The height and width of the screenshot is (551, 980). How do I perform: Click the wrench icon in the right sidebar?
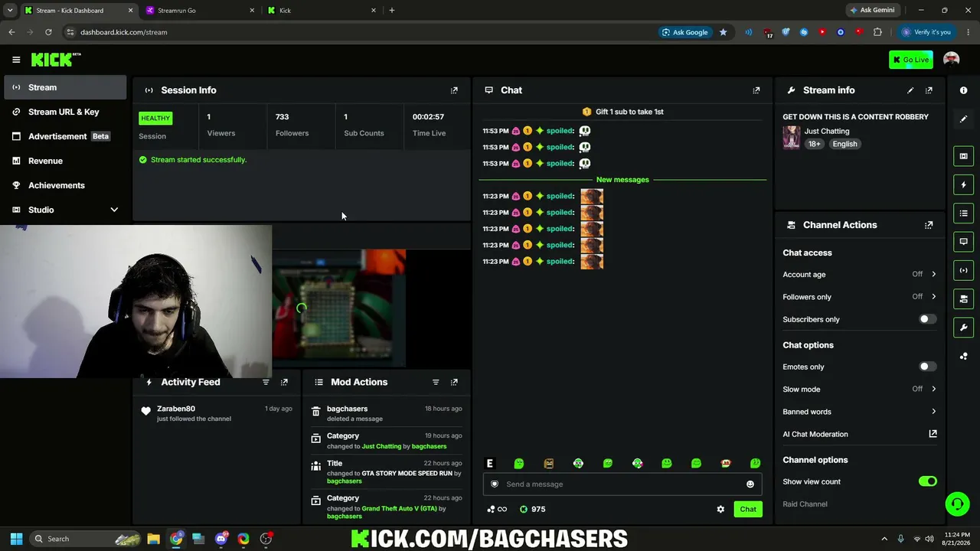(x=964, y=328)
